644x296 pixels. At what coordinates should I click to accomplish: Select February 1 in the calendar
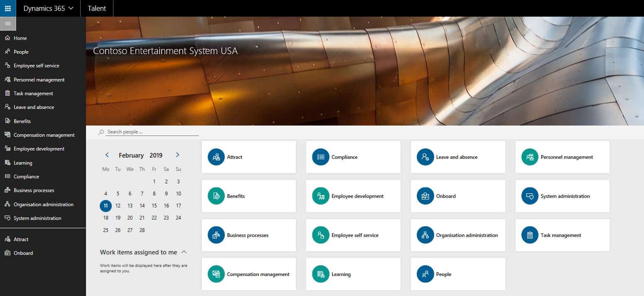point(154,181)
